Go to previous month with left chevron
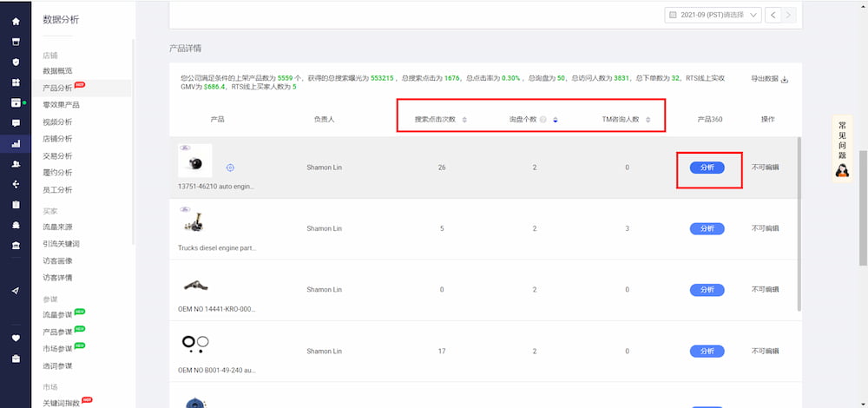Viewport: 868px width, 408px height. (775, 15)
